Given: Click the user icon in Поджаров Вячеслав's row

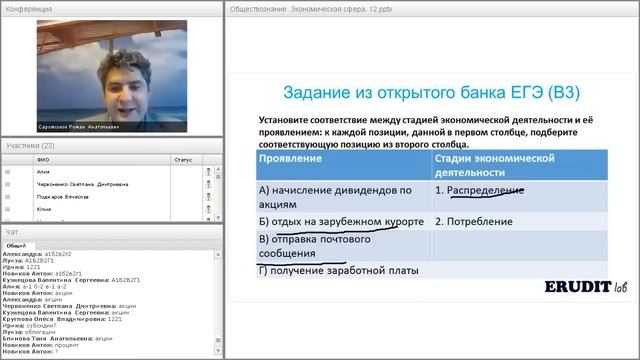Looking at the screenshot, I should point(208,197).
